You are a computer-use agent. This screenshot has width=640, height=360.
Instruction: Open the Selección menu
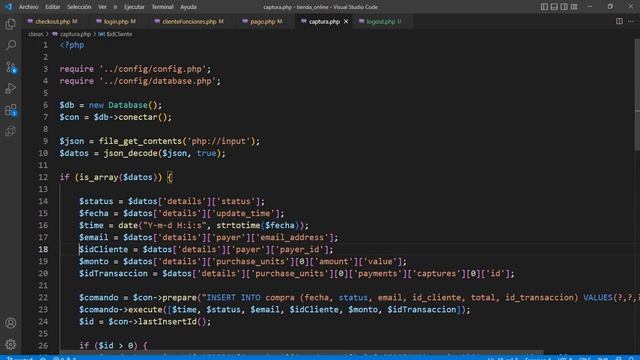point(79,7)
